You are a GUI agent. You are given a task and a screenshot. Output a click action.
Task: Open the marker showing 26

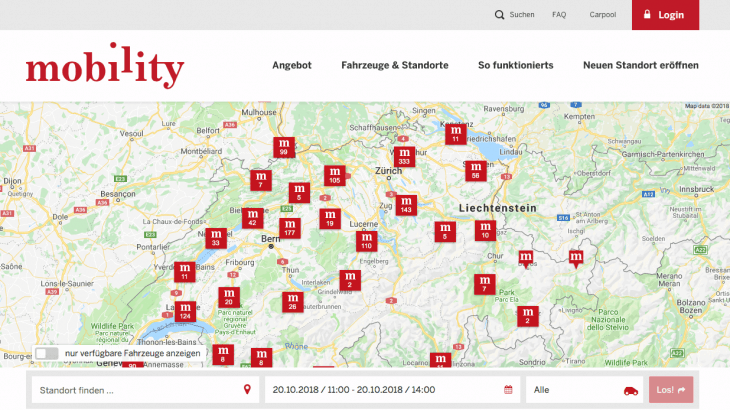tap(292, 302)
